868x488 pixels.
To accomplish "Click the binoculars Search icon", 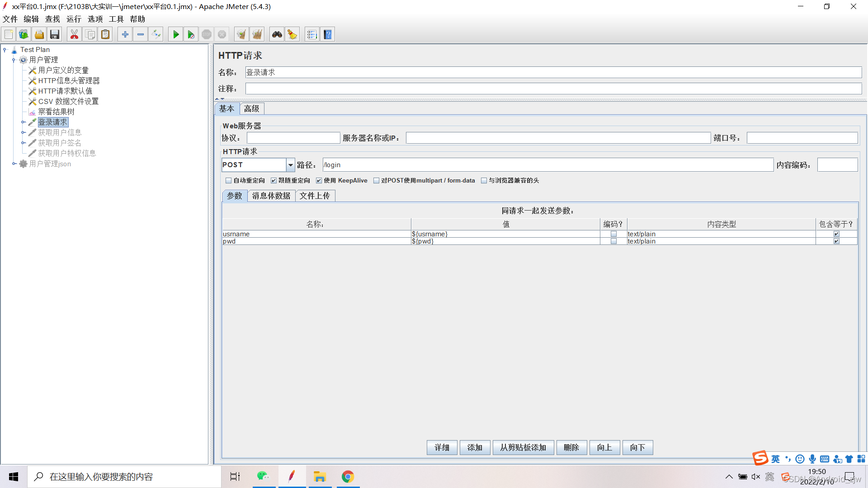I will 277,34.
